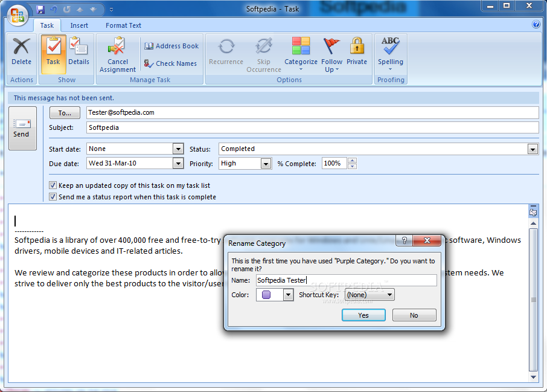Click the message body scroll up arrow
The width and height of the screenshot is (547, 392).
tap(533, 223)
